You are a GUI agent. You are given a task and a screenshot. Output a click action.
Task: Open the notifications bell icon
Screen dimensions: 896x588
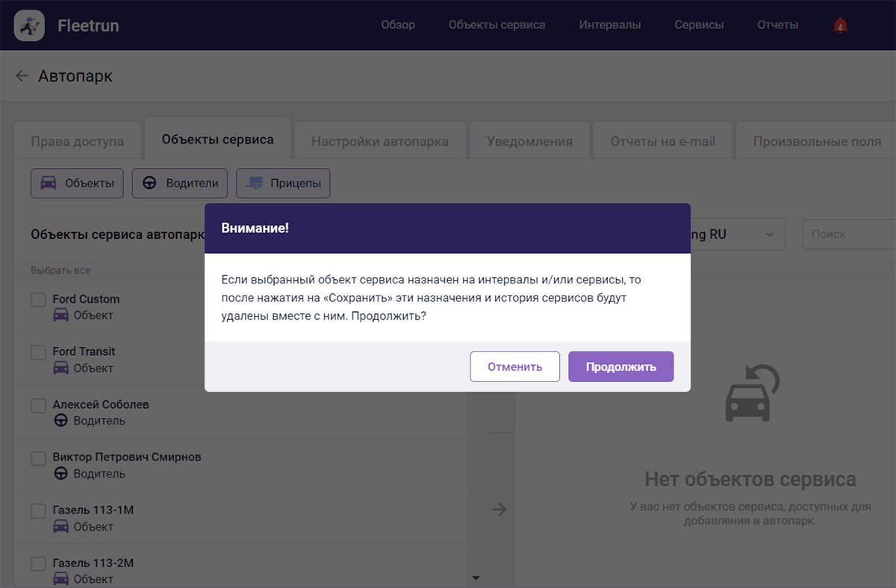840,25
